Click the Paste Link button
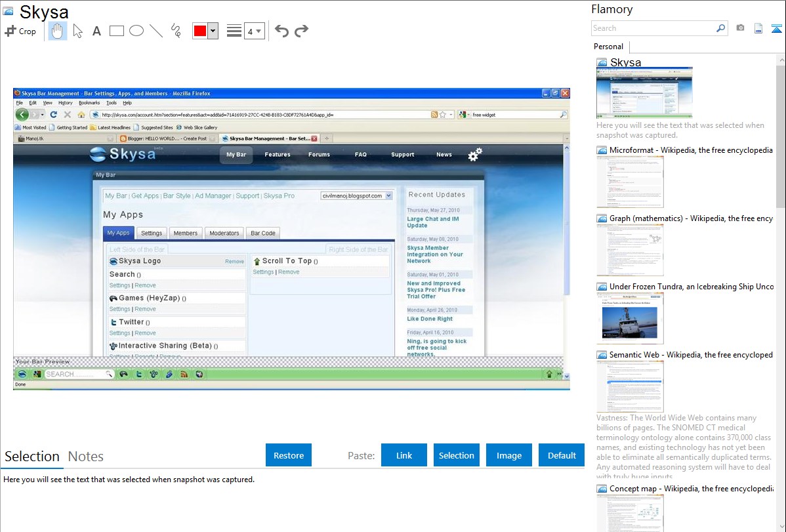Viewport: 786px width, 532px height. [x=404, y=455]
